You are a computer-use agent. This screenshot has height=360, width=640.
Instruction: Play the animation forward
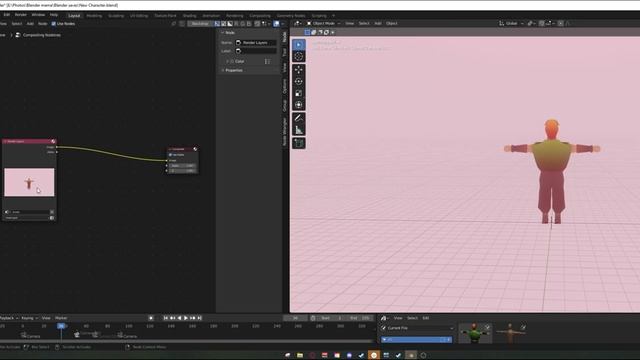(186, 318)
